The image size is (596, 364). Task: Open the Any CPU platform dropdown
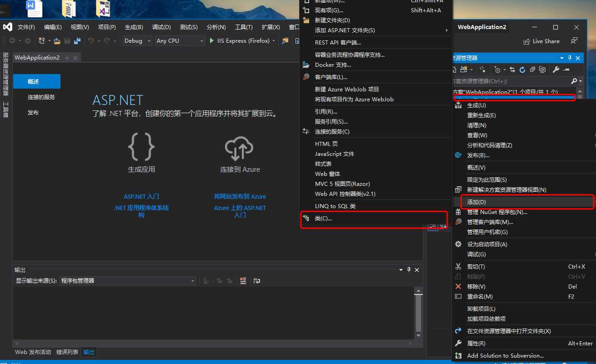[x=180, y=41]
